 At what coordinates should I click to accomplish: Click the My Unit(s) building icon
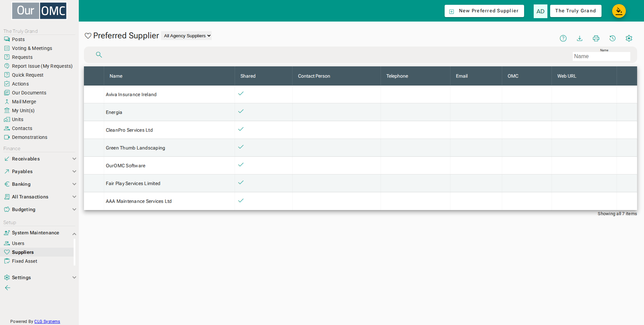pyautogui.click(x=7, y=110)
